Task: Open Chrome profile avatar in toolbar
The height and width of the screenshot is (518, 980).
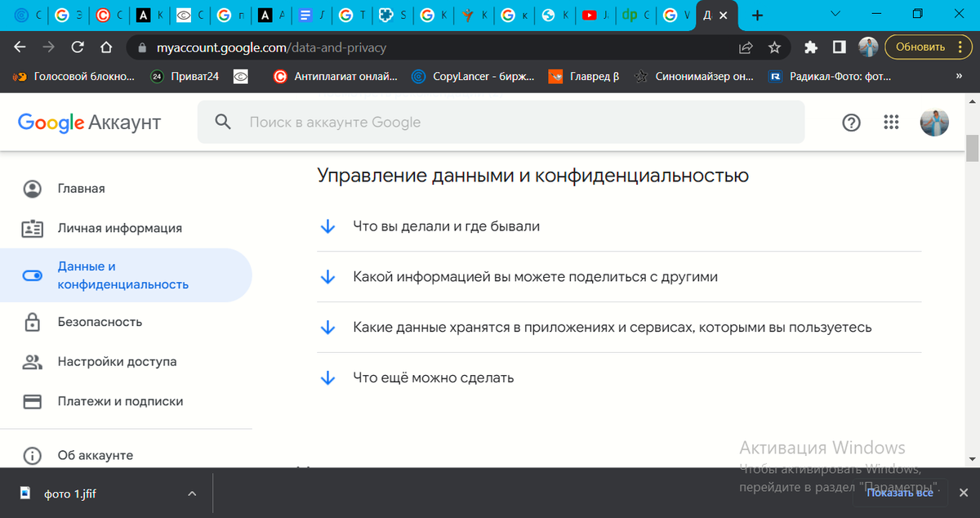Action: [x=868, y=47]
